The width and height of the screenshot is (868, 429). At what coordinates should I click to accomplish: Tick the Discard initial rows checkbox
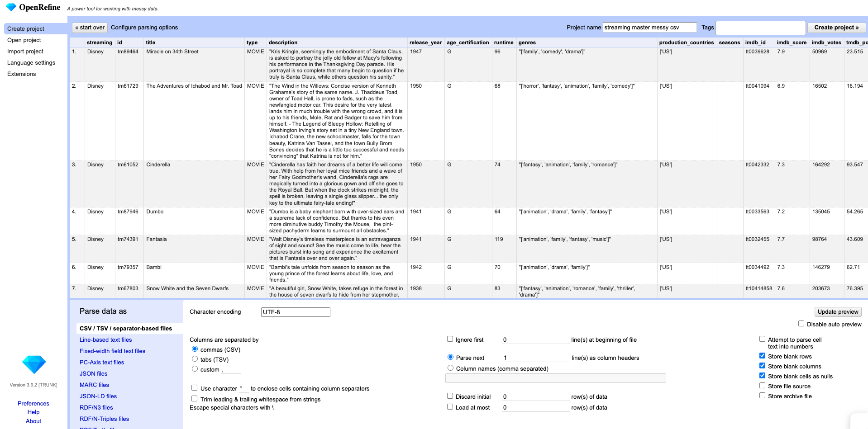(450, 396)
